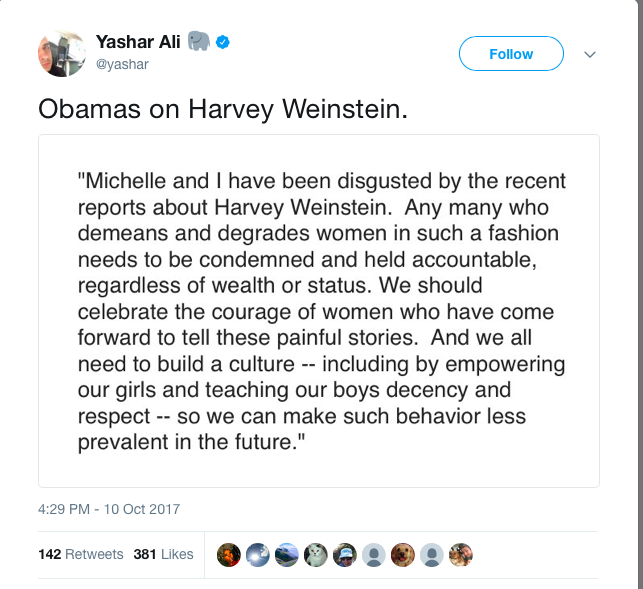Image resolution: width=643 pixels, height=589 pixels.
Task: Open the white cat avatar's profile
Action: pos(316,554)
